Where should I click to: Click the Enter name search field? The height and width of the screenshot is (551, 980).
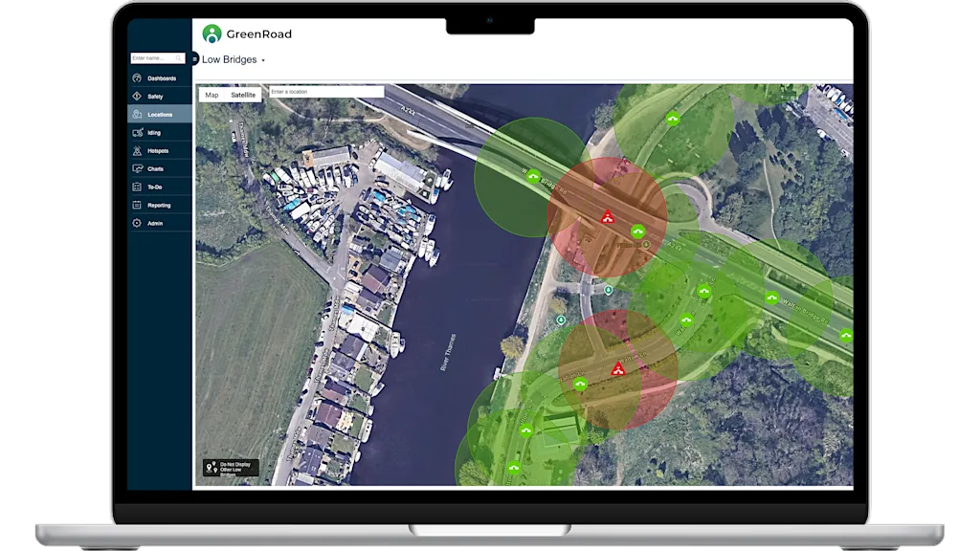point(152,58)
